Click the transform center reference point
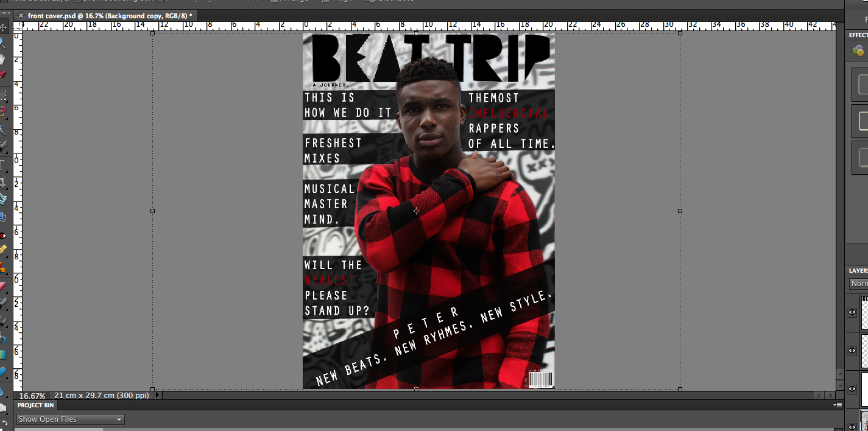The height and width of the screenshot is (431, 868). pos(416,211)
